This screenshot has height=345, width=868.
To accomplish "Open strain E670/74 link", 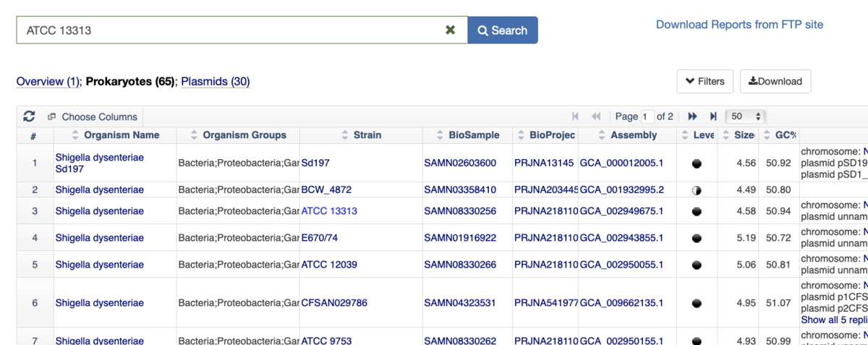I will click(320, 238).
